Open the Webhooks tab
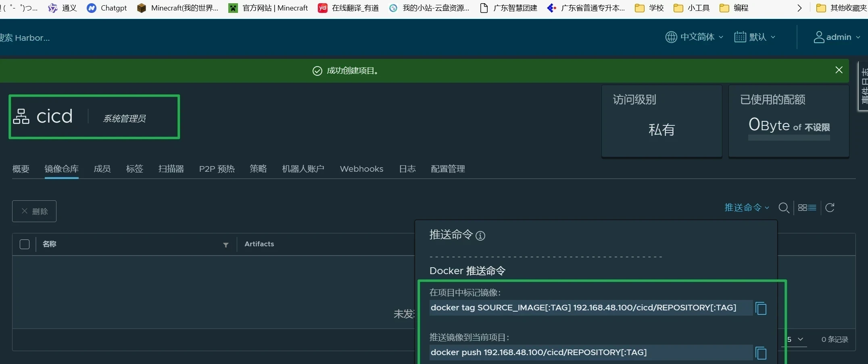 (361, 169)
